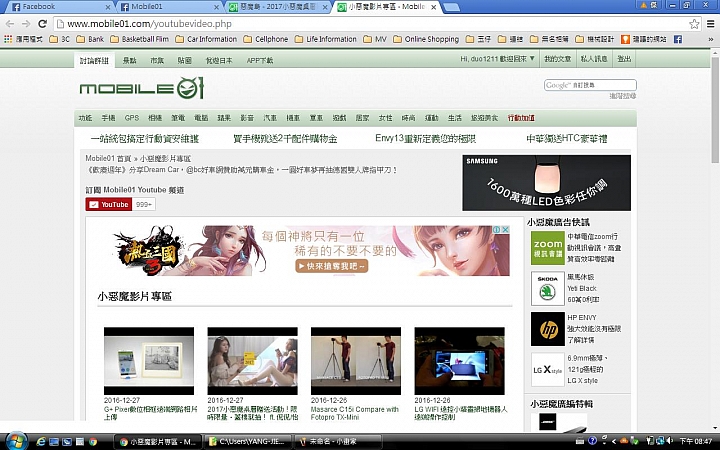Viewport: 720px width, 450px height.
Task: Select 討論群組 in top navigation
Action: pos(94,60)
